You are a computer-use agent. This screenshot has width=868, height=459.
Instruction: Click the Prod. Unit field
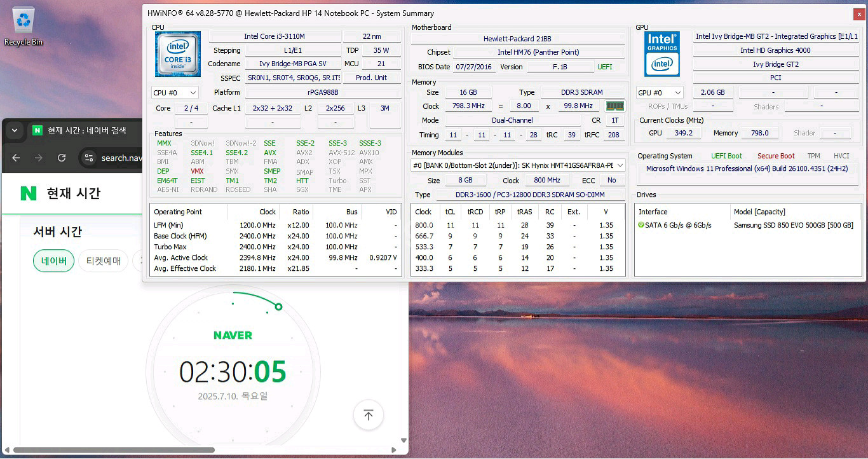coord(372,78)
